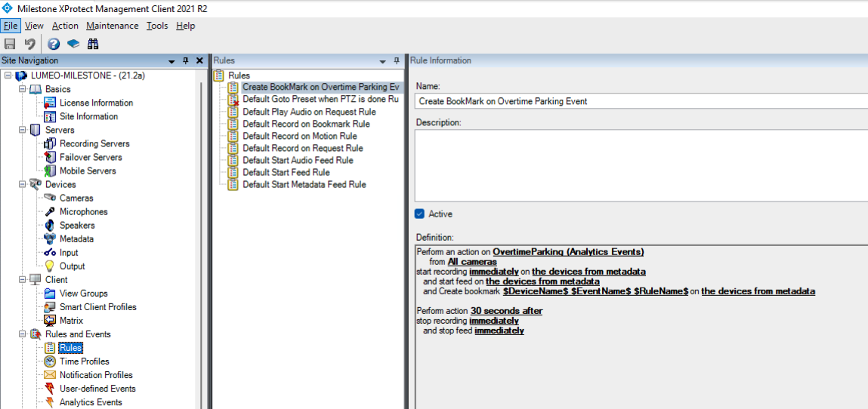This screenshot has width=868, height=409.
Task: Toggle the Active checkbox
Action: tap(419, 214)
